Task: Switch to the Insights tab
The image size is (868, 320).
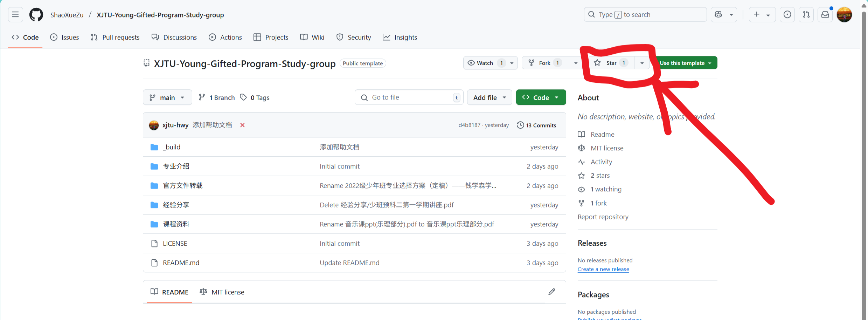Action: (x=400, y=37)
